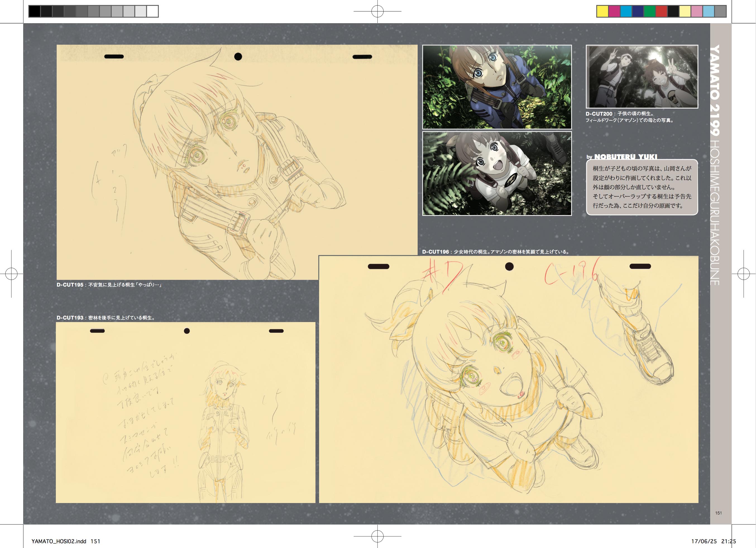Click the D-CUT193 caption label

tap(70, 318)
